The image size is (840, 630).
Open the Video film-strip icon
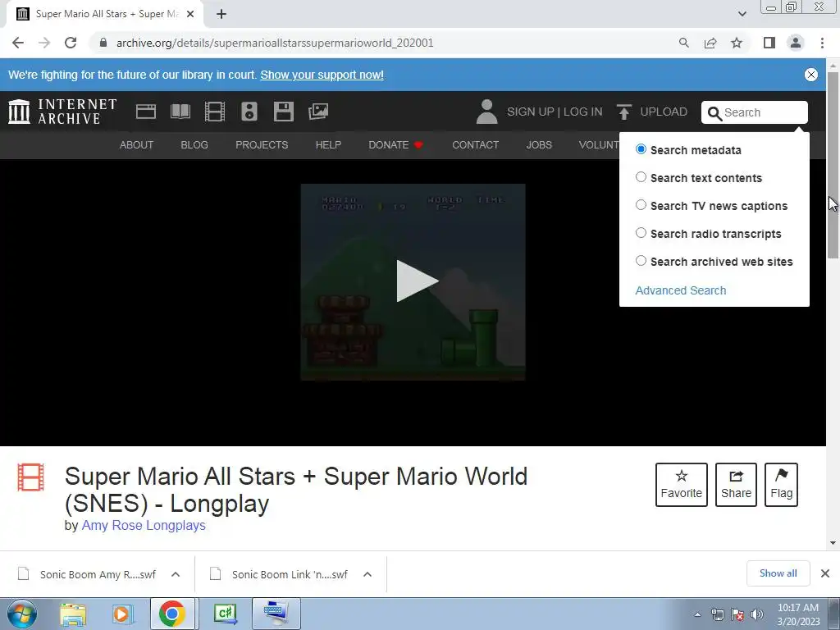pos(214,112)
